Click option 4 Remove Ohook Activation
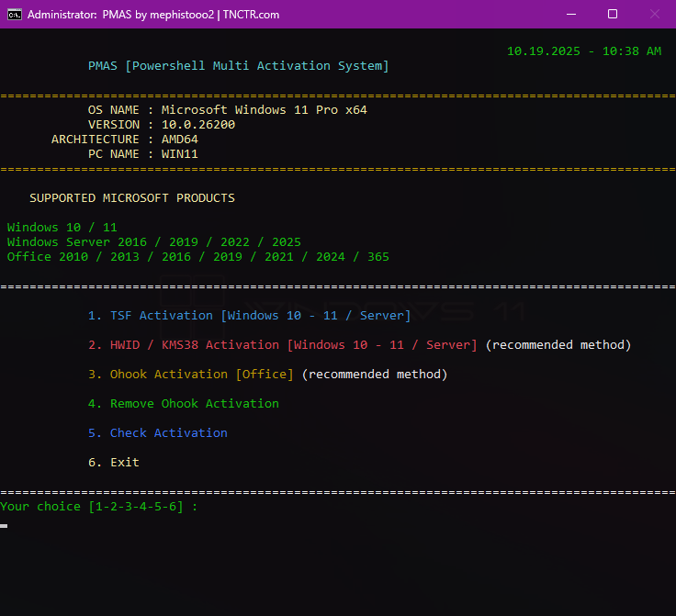676x616 pixels. [x=184, y=404]
